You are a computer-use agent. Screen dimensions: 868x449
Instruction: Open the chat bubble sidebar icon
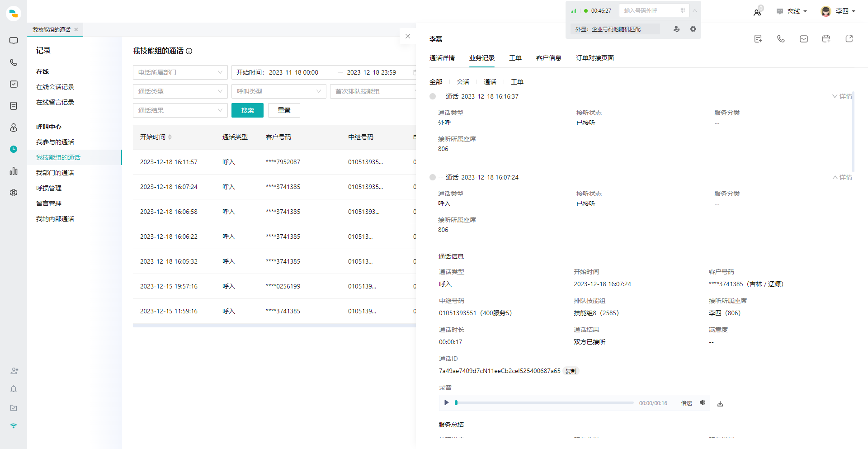point(14,41)
